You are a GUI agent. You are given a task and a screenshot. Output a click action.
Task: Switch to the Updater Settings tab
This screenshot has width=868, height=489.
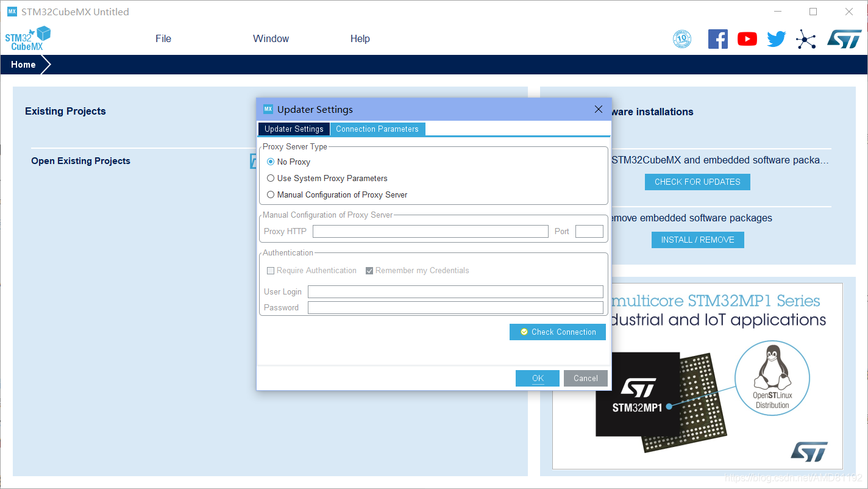[x=294, y=129]
